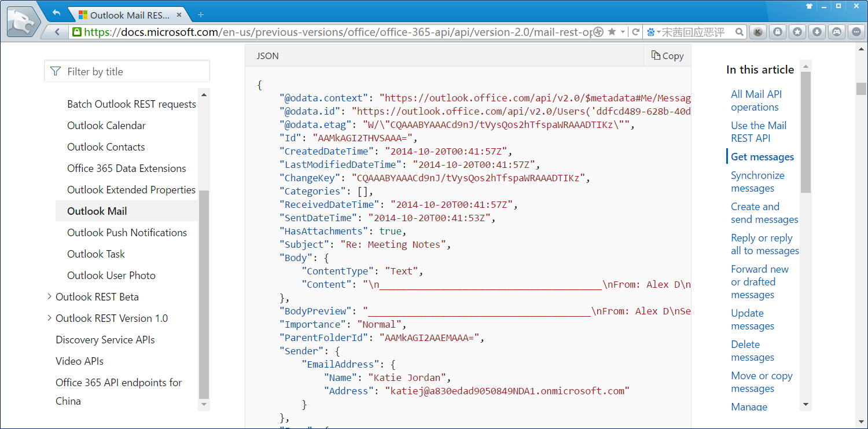The width and height of the screenshot is (868, 429).
Task: Open the downloads toolbar button
Action: click(x=817, y=32)
